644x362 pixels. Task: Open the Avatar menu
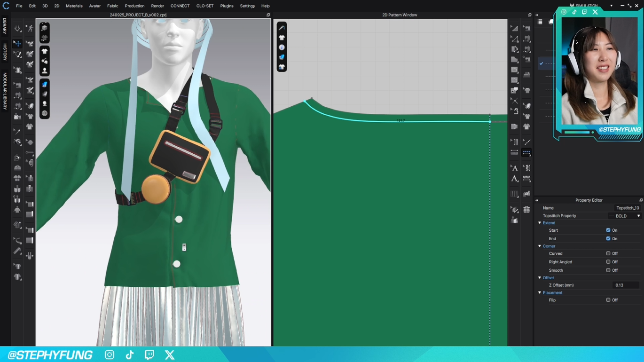click(x=95, y=6)
